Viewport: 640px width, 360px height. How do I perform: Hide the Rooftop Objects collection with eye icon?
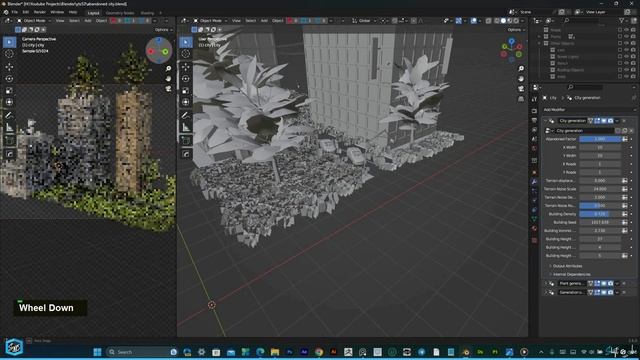click(627, 70)
